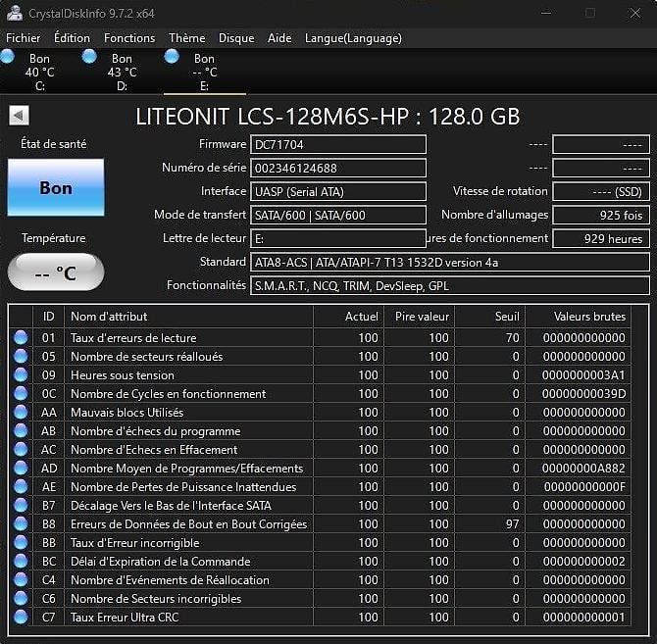Click the Interface field UASP (Serial ATA)

pos(338,191)
